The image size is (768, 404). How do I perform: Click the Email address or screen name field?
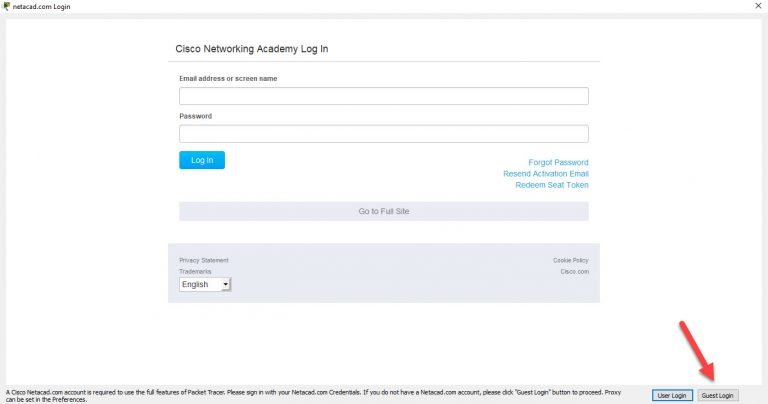tap(384, 96)
